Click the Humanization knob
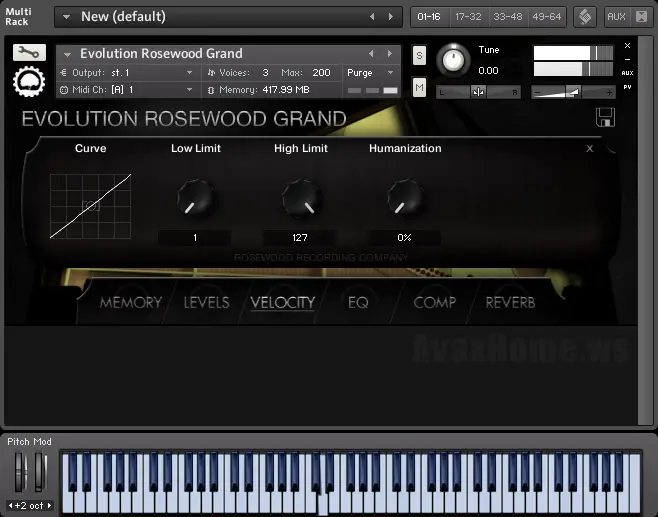The height and width of the screenshot is (517, 658). 405,198
